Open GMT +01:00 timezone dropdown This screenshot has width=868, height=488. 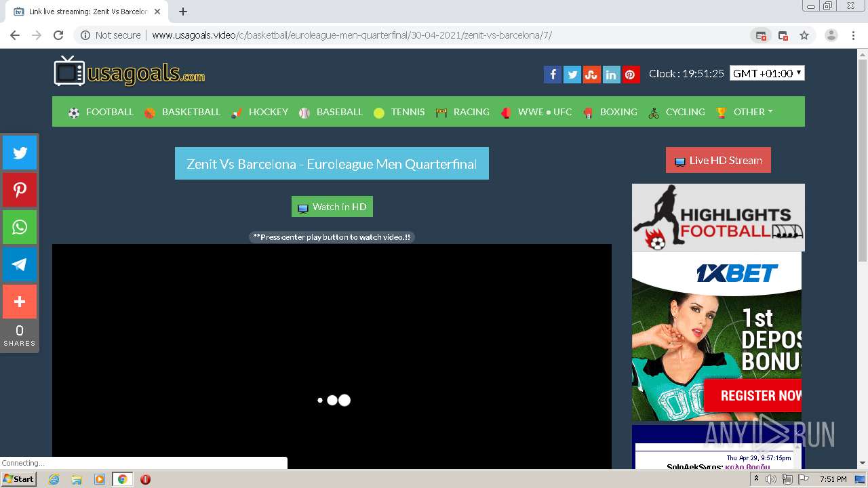(767, 73)
